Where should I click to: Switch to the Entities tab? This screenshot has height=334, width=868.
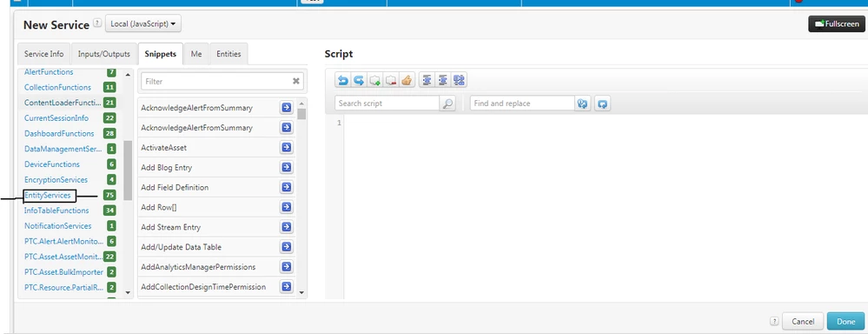(229, 54)
